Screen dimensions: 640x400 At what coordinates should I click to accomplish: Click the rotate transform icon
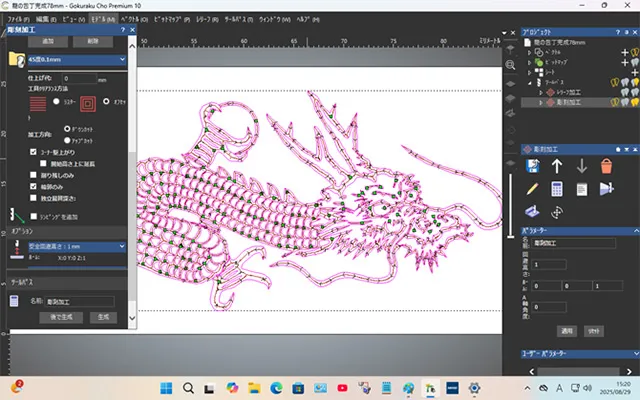(557, 212)
